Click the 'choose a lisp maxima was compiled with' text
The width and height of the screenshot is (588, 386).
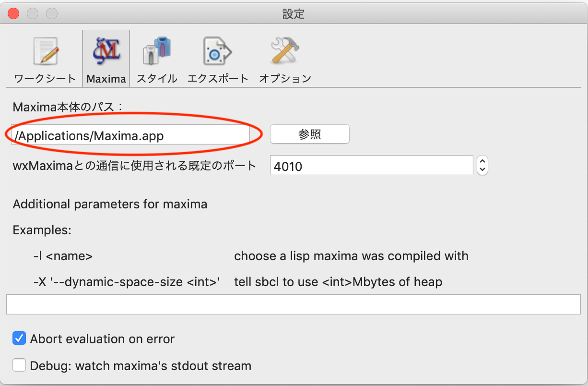[x=351, y=256]
